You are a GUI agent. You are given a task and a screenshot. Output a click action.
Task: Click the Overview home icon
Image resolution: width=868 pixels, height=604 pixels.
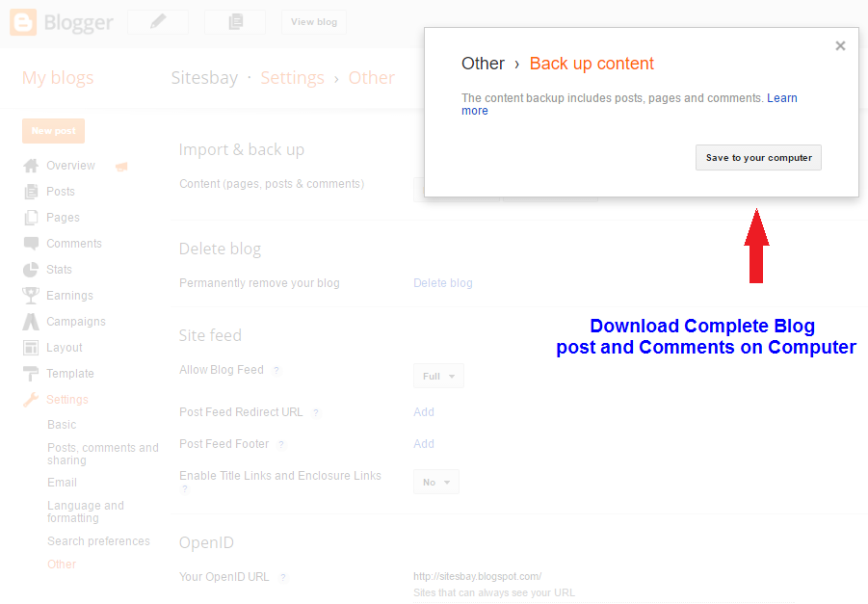pyautogui.click(x=31, y=166)
